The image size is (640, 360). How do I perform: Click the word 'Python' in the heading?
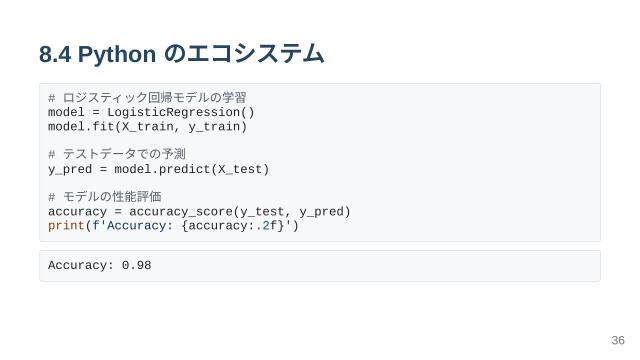point(117,54)
